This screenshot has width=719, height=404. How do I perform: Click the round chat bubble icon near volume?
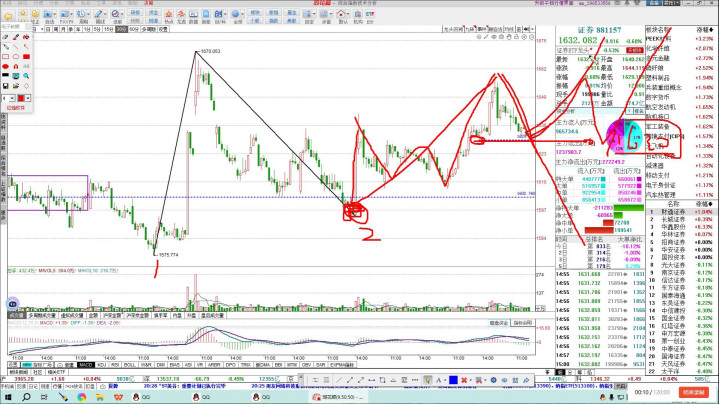point(12,304)
